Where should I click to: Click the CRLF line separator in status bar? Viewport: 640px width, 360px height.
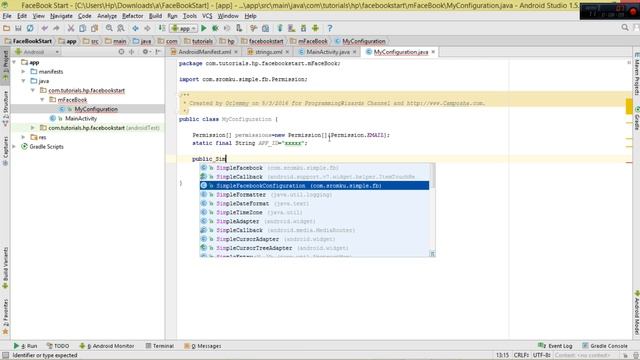point(521,355)
